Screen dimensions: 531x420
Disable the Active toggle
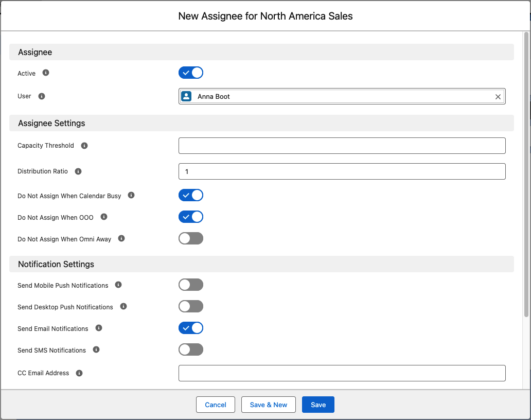click(x=191, y=73)
